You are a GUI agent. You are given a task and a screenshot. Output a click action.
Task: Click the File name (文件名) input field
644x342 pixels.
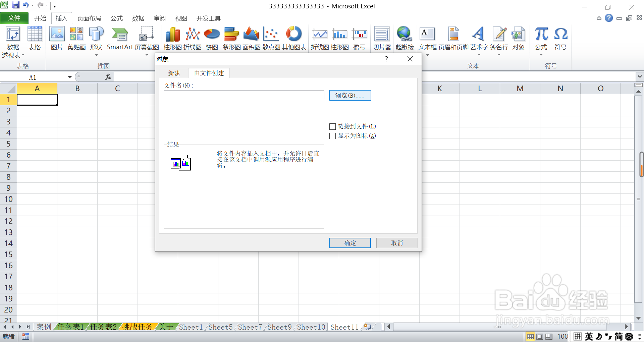[244, 95]
